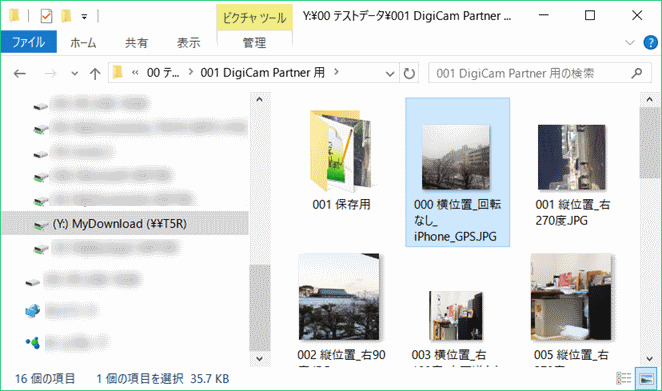The width and height of the screenshot is (662, 391).
Task: Show hidden breadcrumb path with double chevron
Action: (135, 73)
